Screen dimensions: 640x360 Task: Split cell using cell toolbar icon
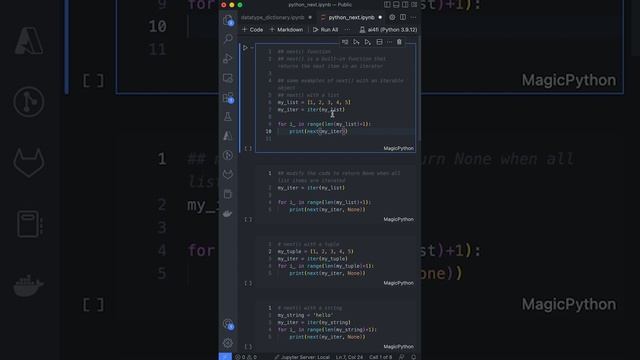tap(379, 42)
